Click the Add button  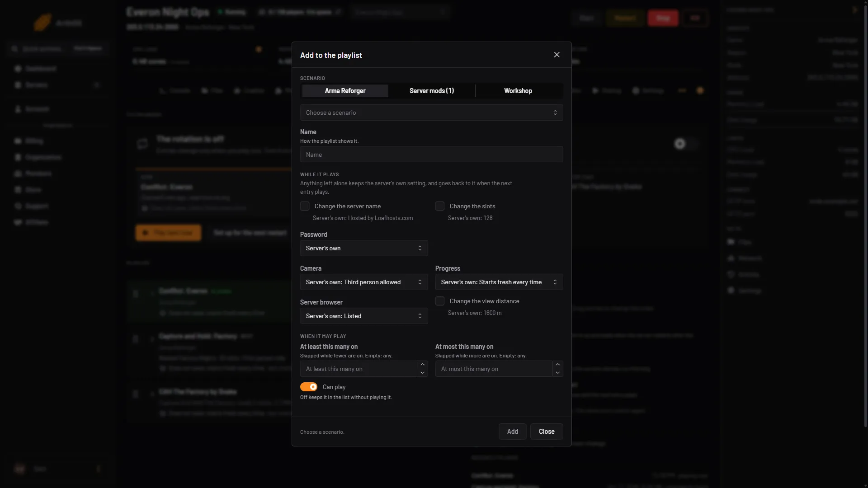[x=513, y=432]
